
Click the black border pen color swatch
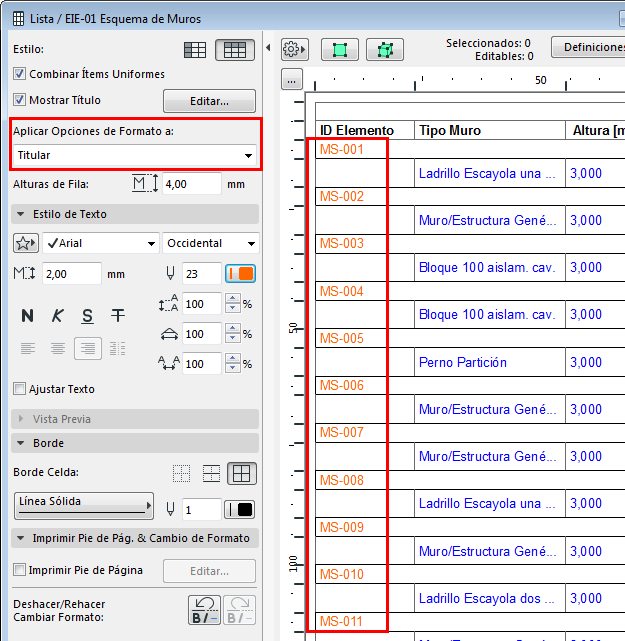coord(240,509)
